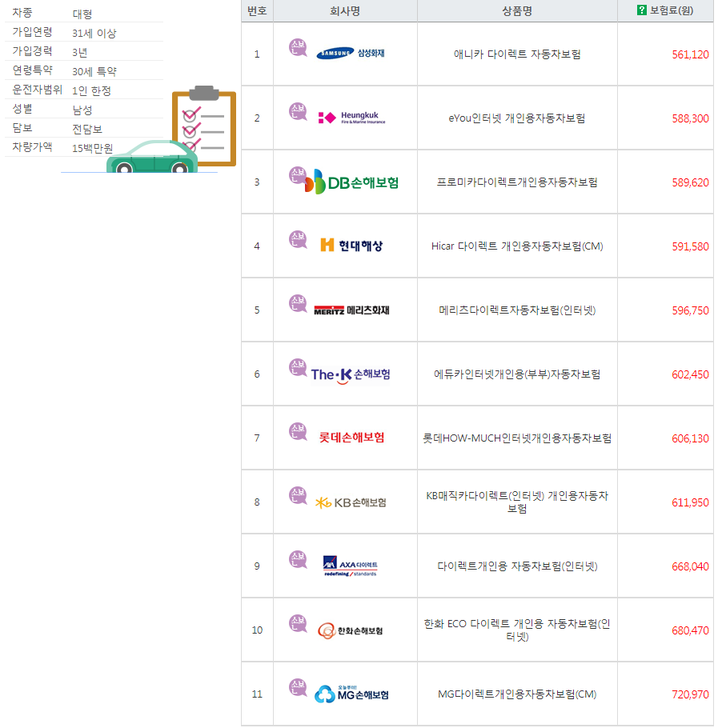Click the KB손해보험 logo
The height and width of the screenshot is (728, 718).
351,502
